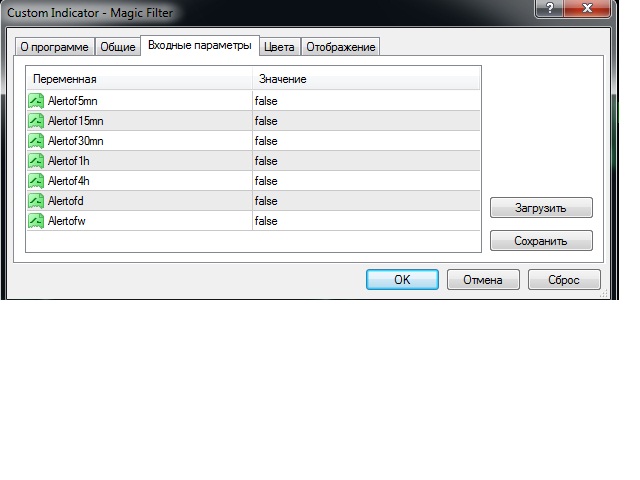The height and width of the screenshot is (480, 640).
Task: Click the Сохранить button
Action: [x=541, y=241]
